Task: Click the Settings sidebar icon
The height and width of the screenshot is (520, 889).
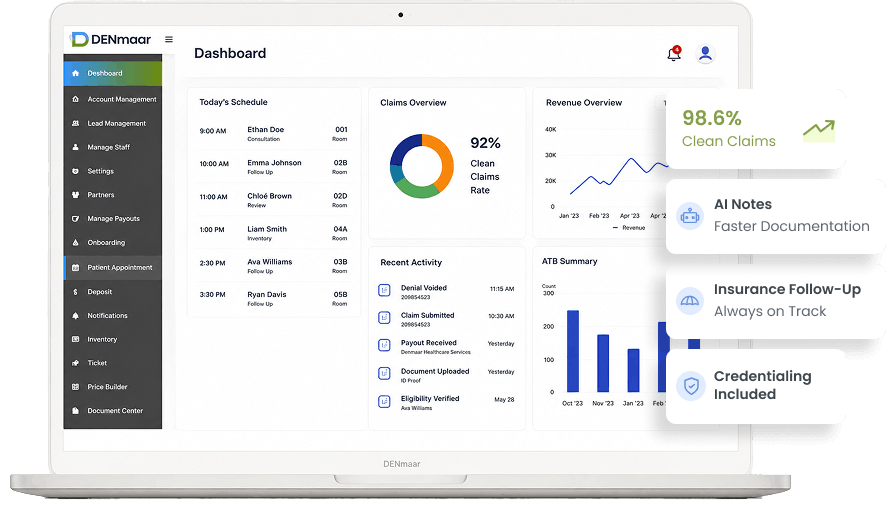Action: tap(75, 171)
